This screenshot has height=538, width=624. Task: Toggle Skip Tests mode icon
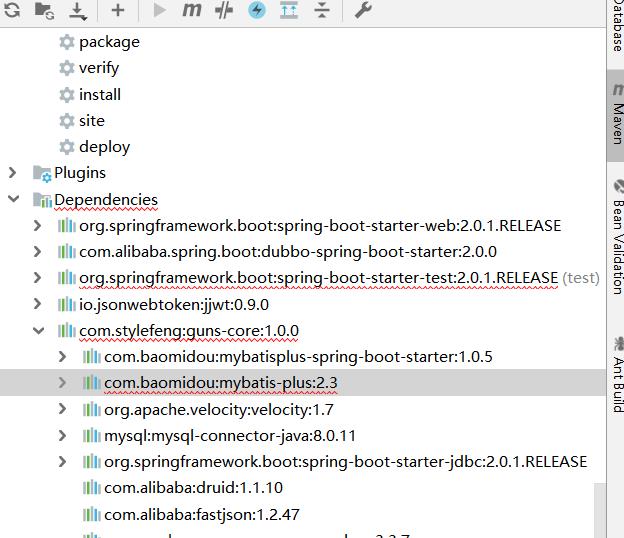pyautogui.click(x=224, y=10)
